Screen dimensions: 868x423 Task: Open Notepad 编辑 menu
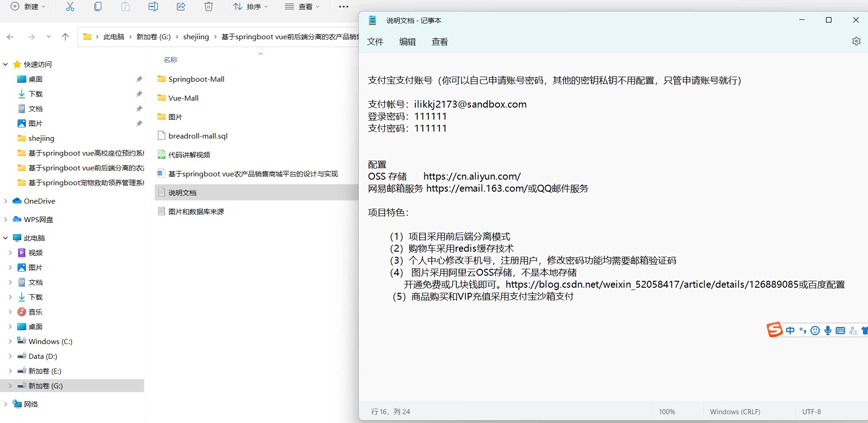(x=408, y=42)
